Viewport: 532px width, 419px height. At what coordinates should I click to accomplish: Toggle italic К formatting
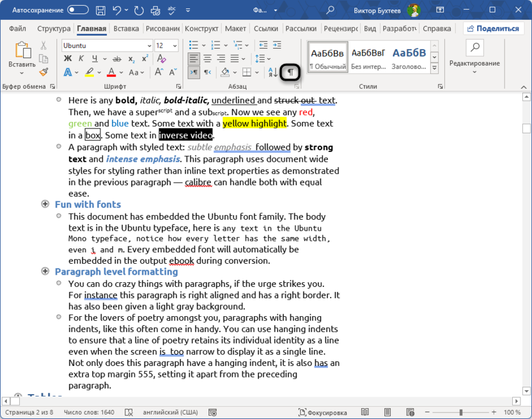pyautogui.click(x=81, y=59)
